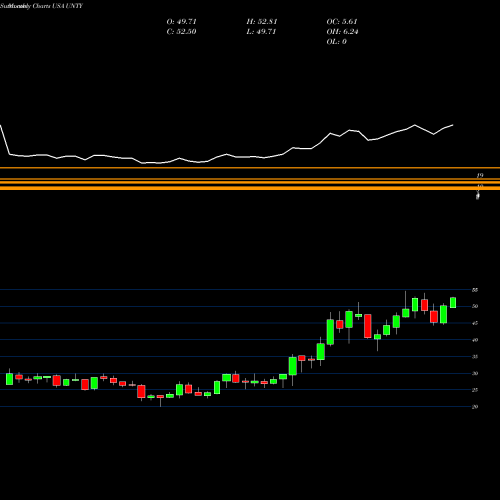Viewport: 500px width, 500px height.
Task: Select the low value 'L: 49.71'
Action: coord(261,32)
